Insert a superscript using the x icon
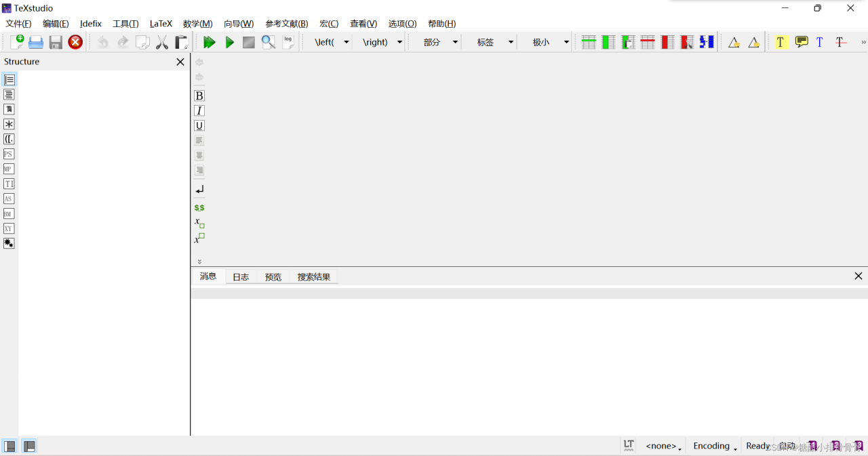This screenshot has height=456, width=868. pos(199,237)
